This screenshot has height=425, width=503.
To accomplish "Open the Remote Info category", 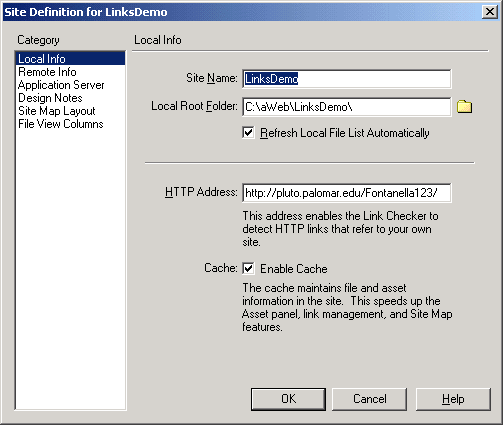I will pos(47,72).
